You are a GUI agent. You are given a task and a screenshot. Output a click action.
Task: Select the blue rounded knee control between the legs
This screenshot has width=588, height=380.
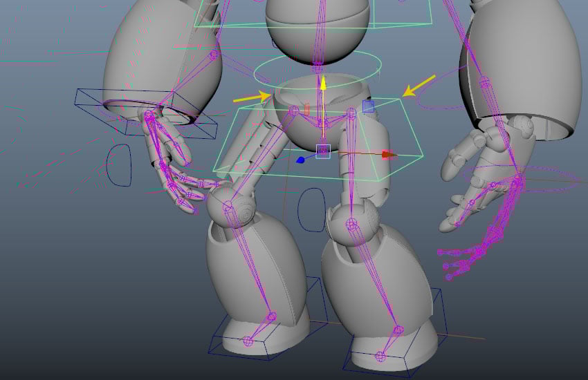(x=312, y=209)
